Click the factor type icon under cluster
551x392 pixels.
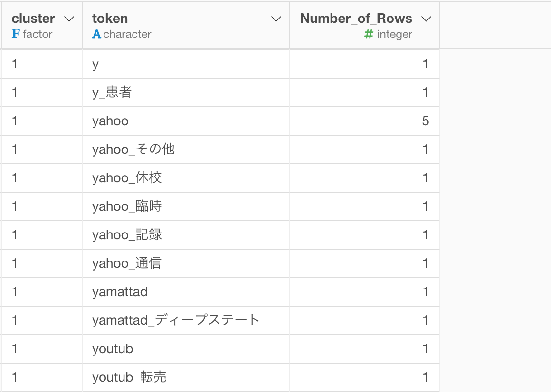tap(15, 34)
